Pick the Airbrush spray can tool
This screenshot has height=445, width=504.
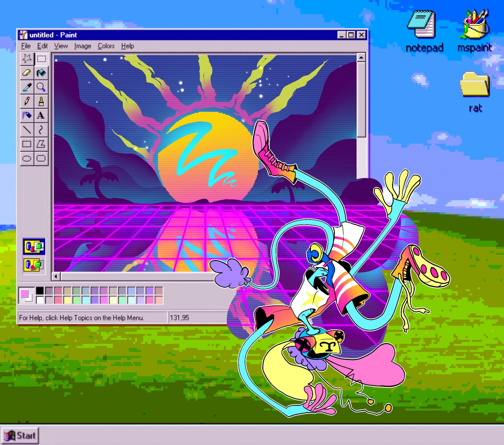tap(27, 116)
